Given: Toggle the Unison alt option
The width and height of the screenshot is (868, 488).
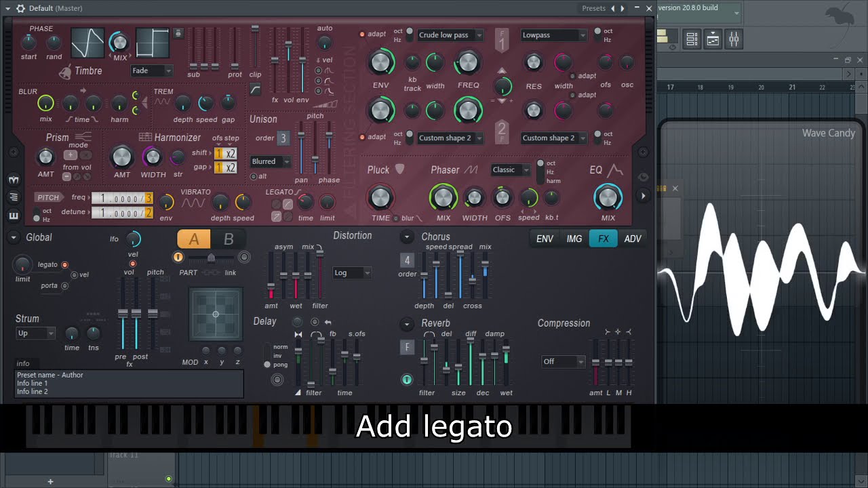Looking at the screenshot, I should pos(254,176).
